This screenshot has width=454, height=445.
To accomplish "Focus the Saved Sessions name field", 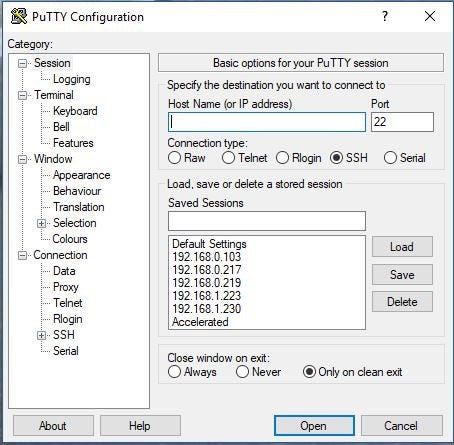I will pyautogui.click(x=267, y=221).
